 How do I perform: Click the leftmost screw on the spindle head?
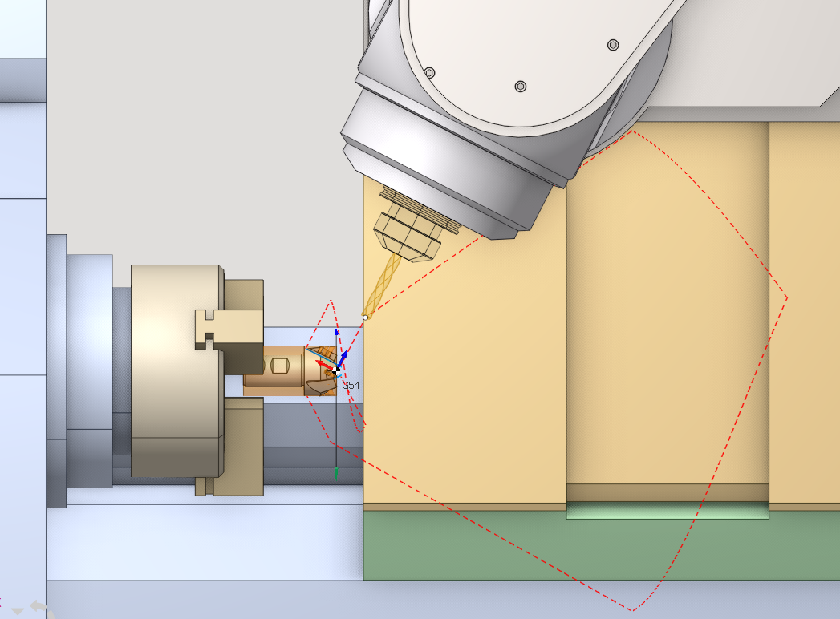(x=429, y=73)
